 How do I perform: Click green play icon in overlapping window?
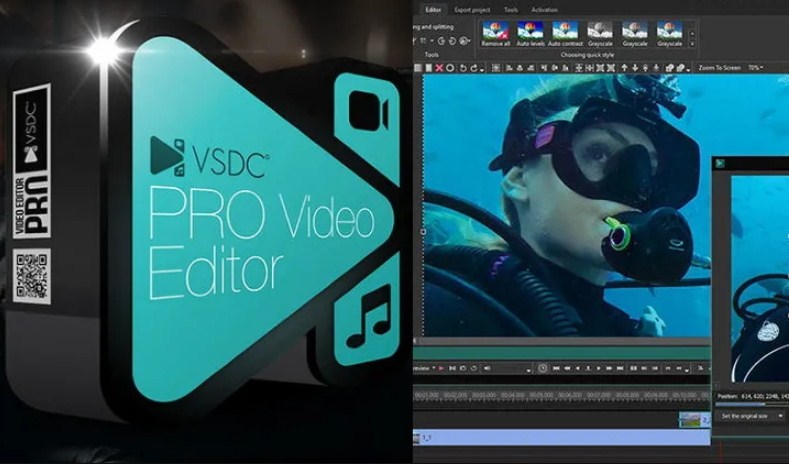coord(720,163)
